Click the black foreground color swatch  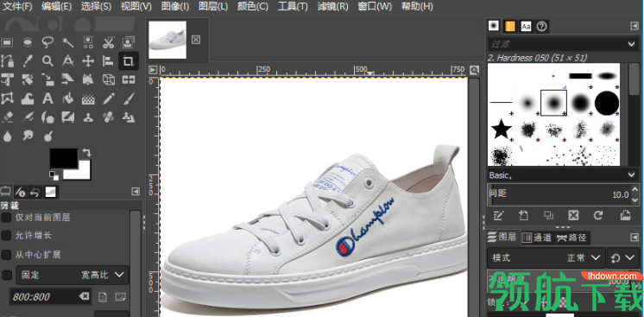(x=64, y=158)
